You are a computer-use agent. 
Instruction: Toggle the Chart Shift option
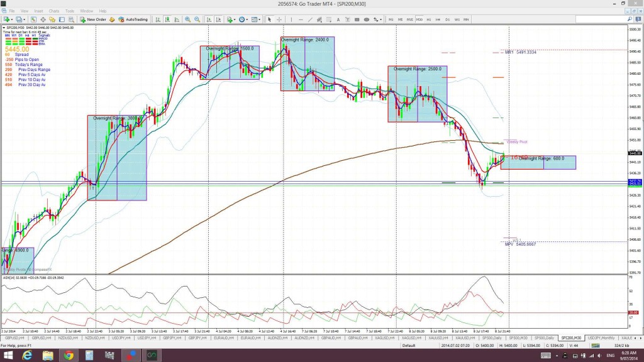point(218,19)
